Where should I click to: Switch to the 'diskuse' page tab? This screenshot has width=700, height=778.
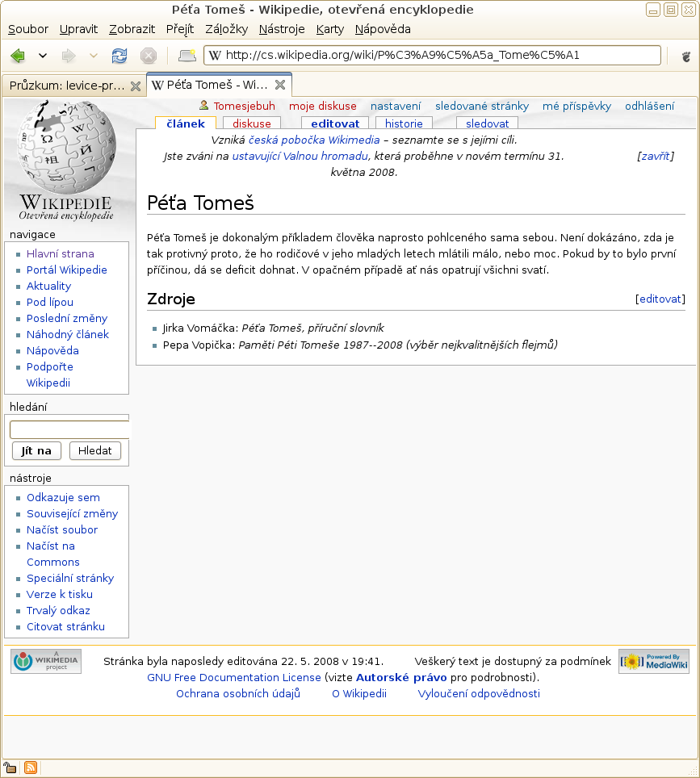tap(252, 123)
